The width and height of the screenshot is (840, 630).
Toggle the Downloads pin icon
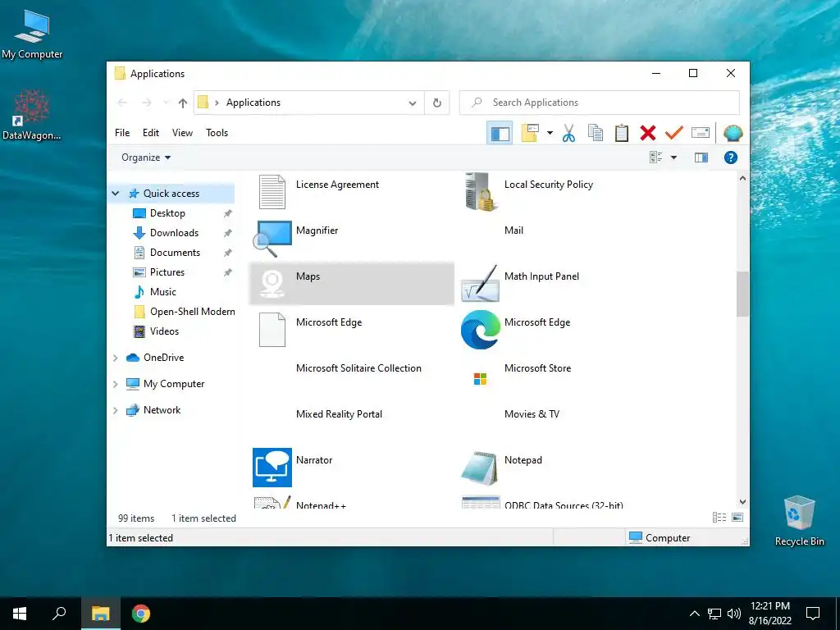pyautogui.click(x=228, y=233)
